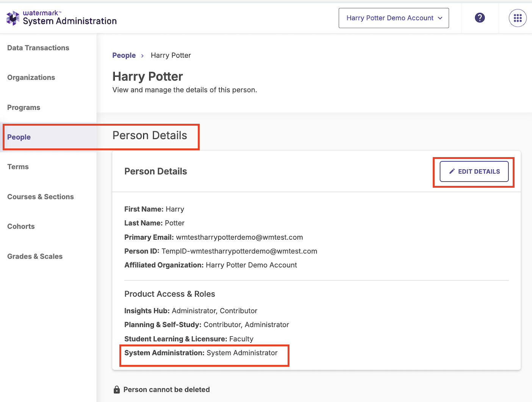Click the Watermark logo icon
532x402 pixels.
(13, 18)
